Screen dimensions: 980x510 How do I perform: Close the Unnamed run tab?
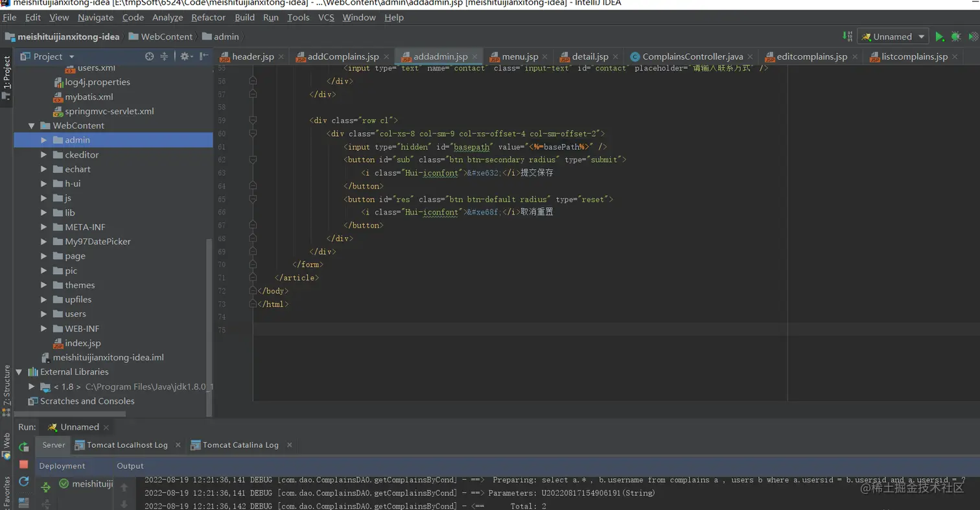pyautogui.click(x=106, y=428)
